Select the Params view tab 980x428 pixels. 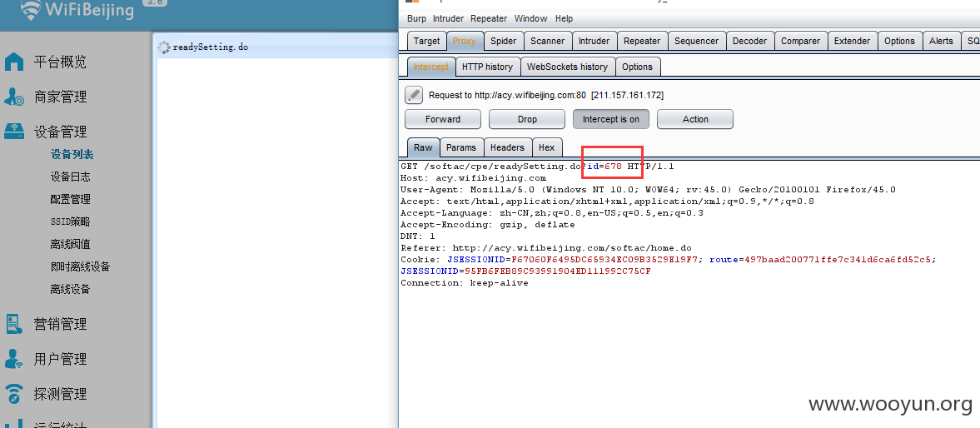(461, 148)
